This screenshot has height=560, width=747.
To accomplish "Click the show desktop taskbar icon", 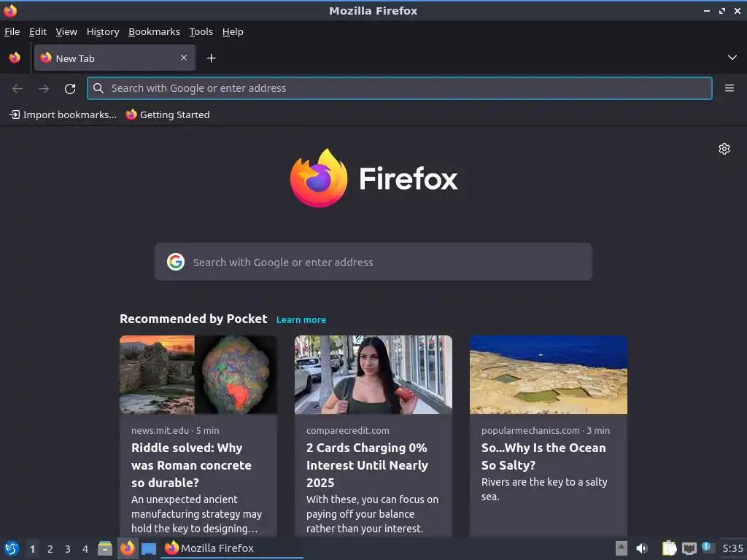I will tap(149, 549).
